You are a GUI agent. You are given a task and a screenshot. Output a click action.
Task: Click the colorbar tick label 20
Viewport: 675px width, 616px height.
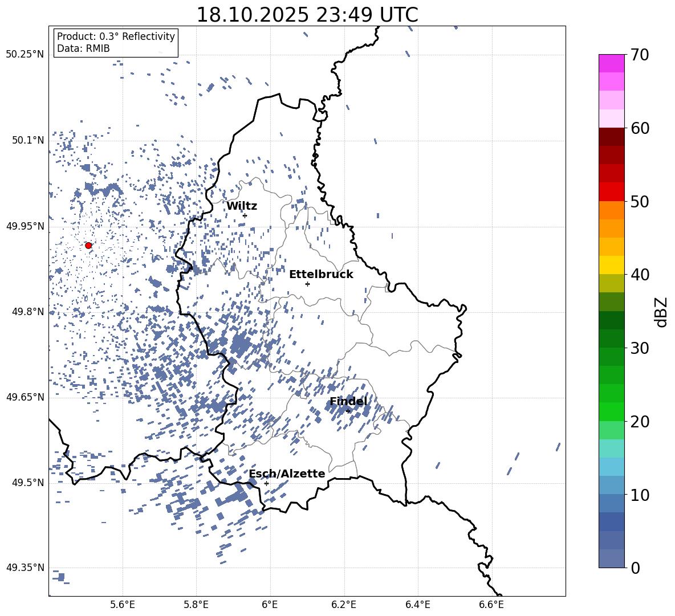[x=640, y=421]
